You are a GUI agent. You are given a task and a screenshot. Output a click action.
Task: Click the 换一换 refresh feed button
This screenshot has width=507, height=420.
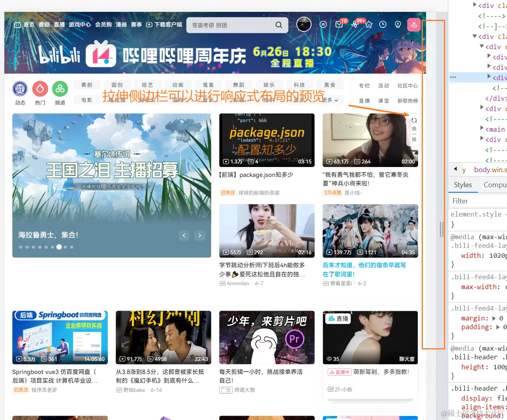[414, 129]
